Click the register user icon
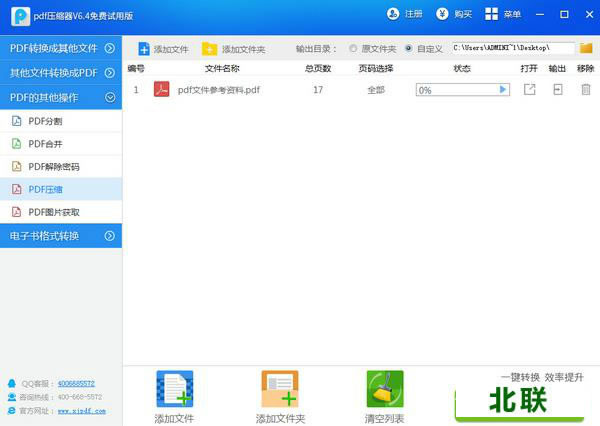600x426 pixels. 393,14
